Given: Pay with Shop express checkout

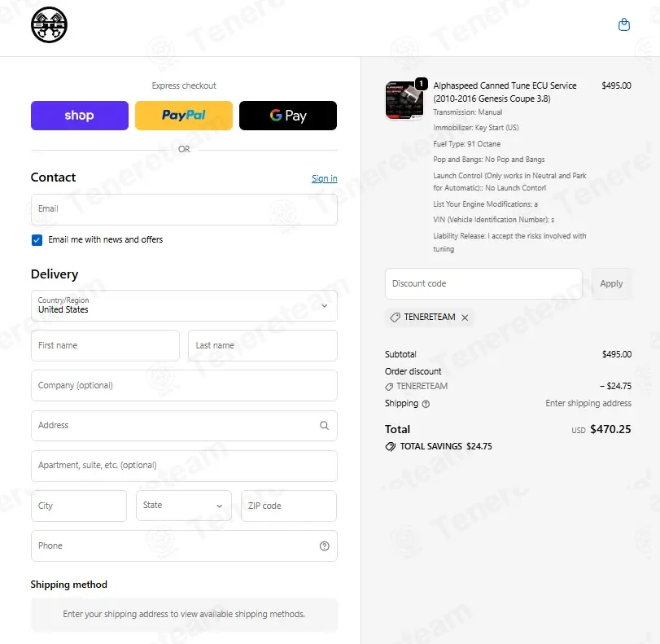Looking at the screenshot, I should point(80,116).
